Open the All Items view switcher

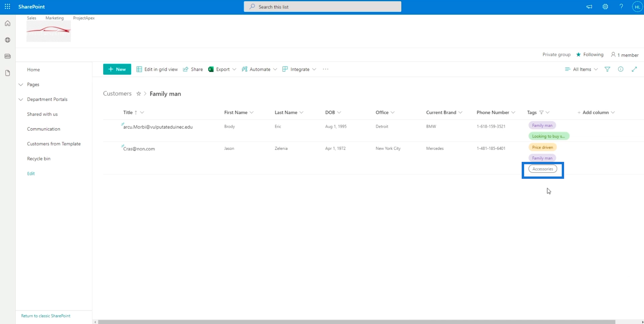pyautogui.click(x=581, y=69)
